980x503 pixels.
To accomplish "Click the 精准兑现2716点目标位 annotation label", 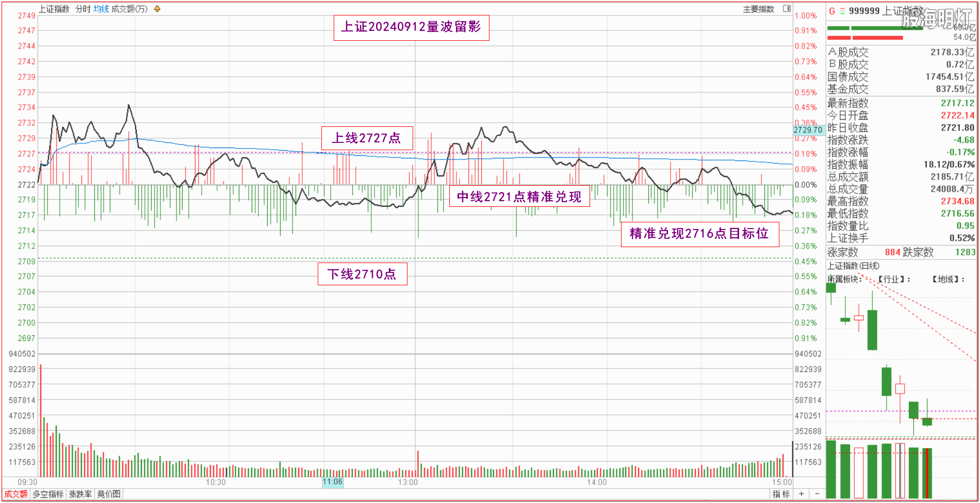I will coord(700,234).
